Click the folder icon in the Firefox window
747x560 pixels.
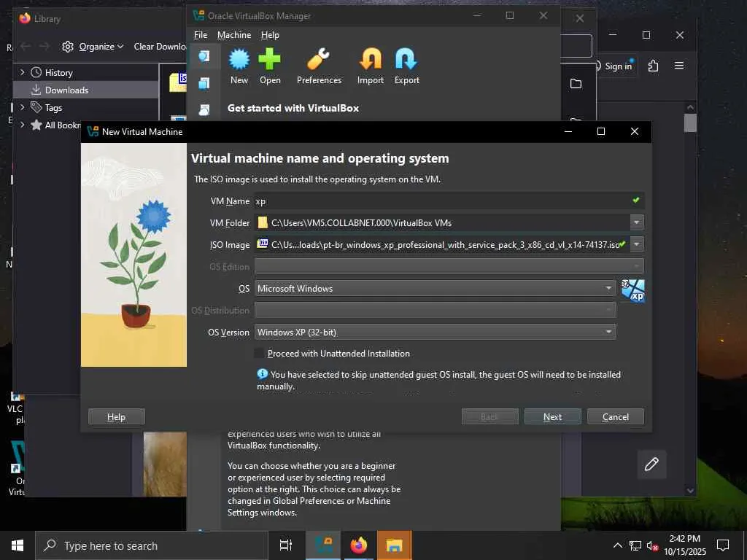[576, 84]
